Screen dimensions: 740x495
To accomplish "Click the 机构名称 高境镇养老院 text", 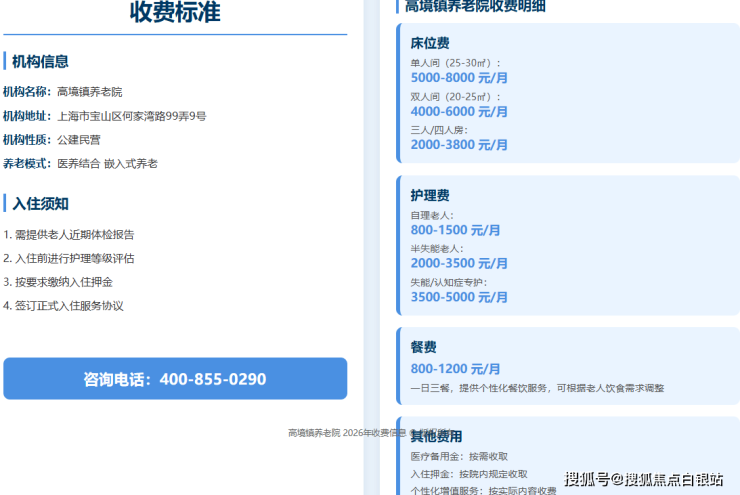I will [62, 92].
